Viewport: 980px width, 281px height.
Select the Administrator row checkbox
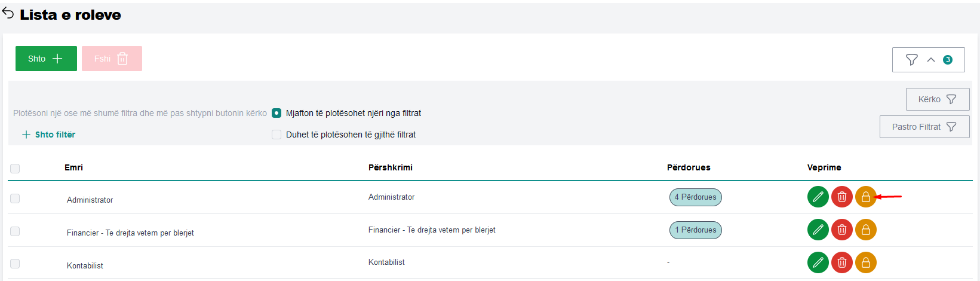click(15, 198)
